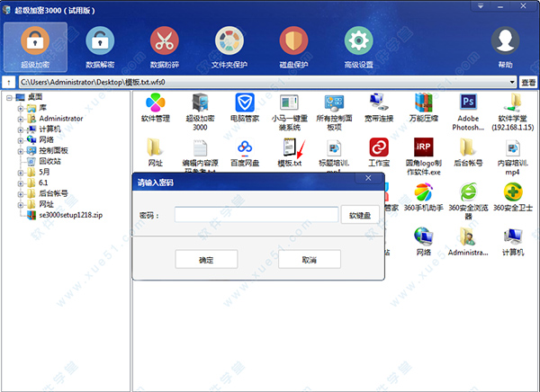The height and width of the screenshot is (392, 540).
Task: Click the 查看 button
Action: pos(528,83)
